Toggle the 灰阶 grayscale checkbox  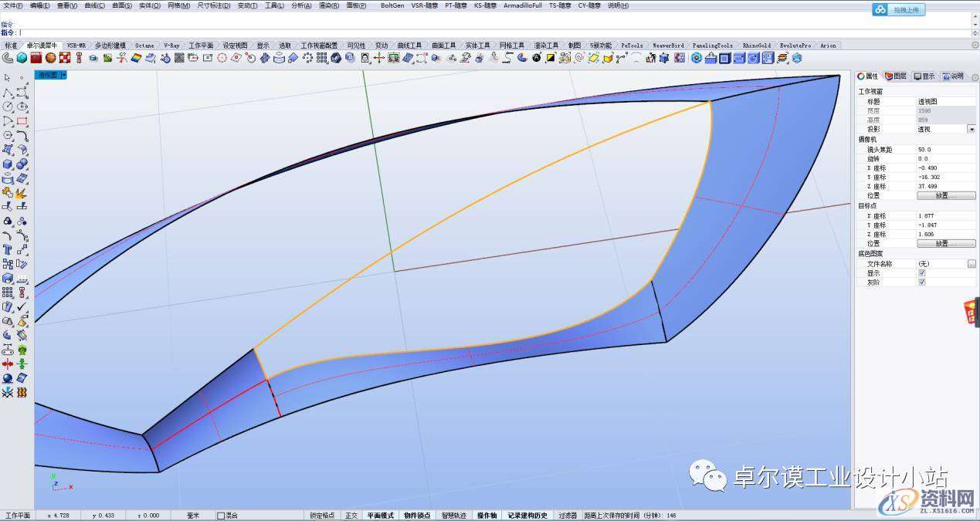921,282
